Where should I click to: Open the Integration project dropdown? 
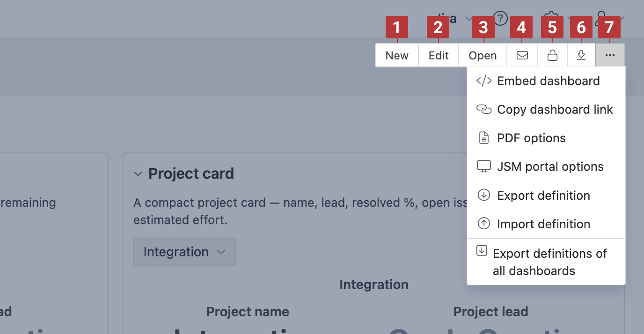click(x=184, y=252)
